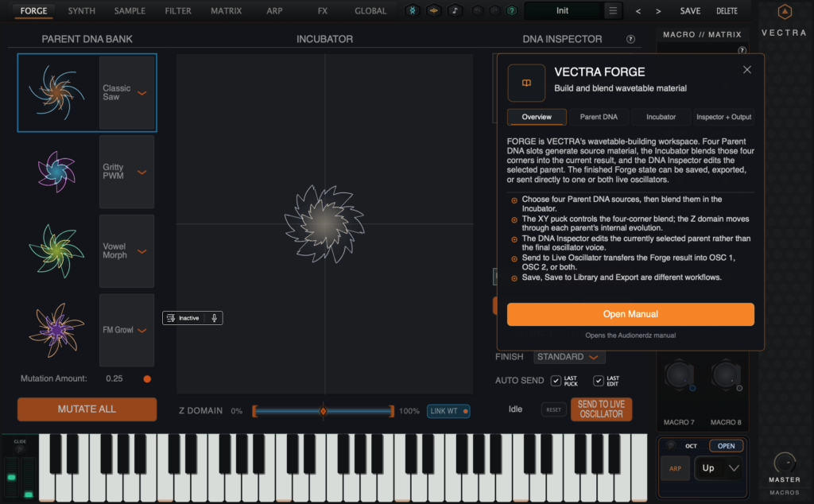Viewport: 814px width, 504px height.
Task: Click the Master knob
Action: point(785,463)
